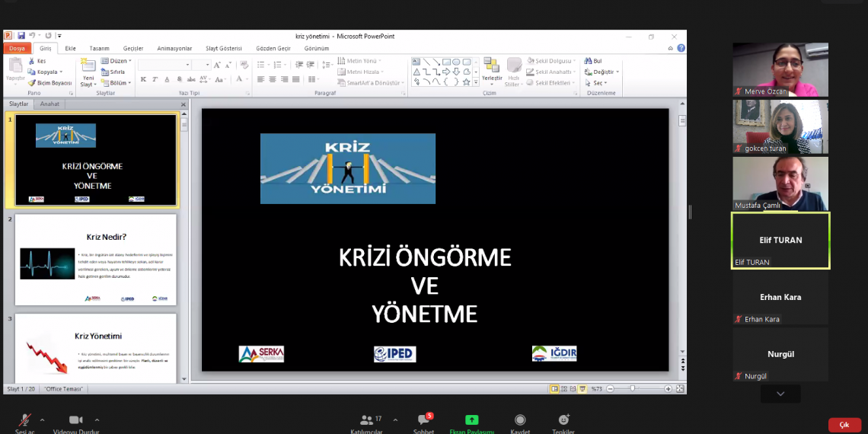The image size is (868, 434).
Task: Toggle justify text alignment
Action: tap(296, 80)
